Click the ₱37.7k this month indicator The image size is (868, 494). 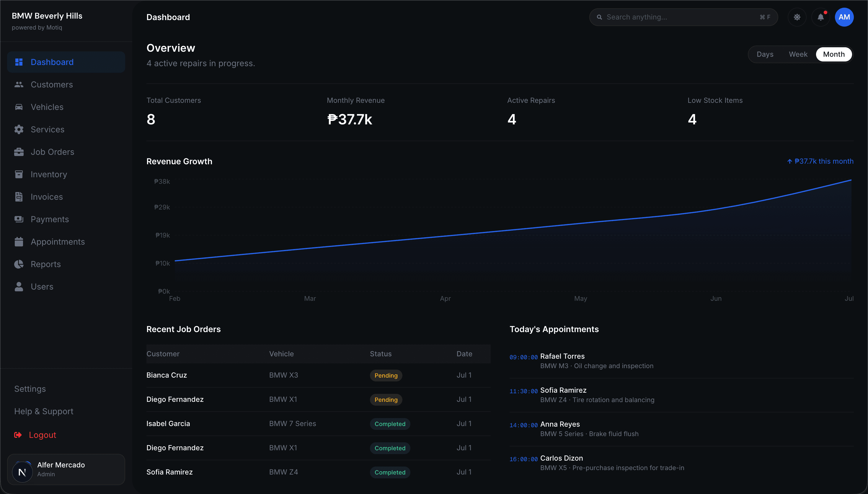[x=820, y=161]
